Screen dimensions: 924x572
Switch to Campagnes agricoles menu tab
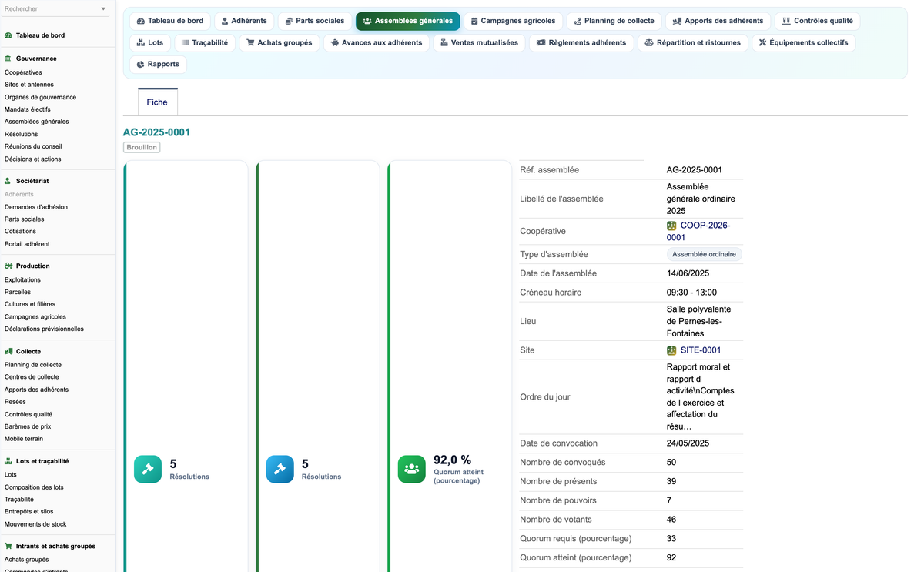coord(512,21)
